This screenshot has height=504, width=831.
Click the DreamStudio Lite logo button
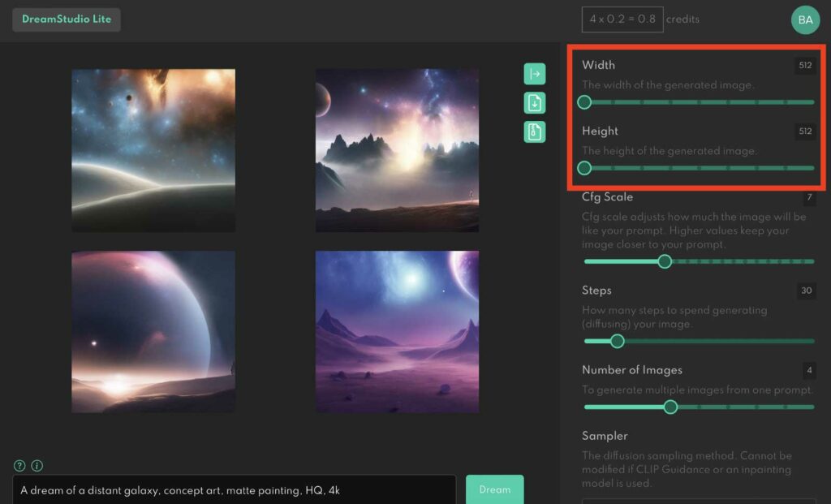[x=67, y=19]
